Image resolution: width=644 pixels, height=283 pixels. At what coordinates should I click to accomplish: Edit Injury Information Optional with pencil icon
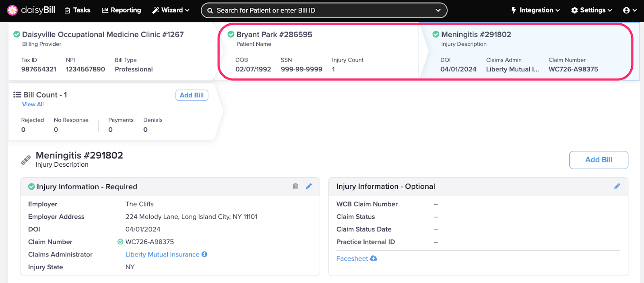pos(617,186)
